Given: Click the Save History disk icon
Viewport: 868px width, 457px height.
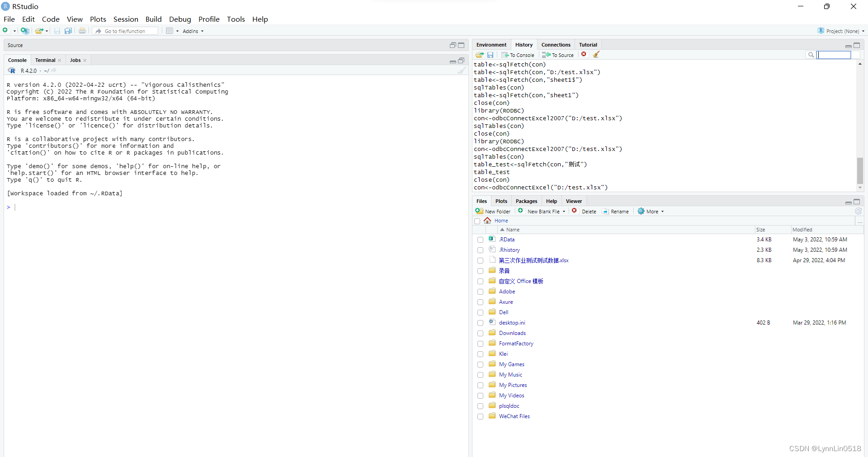Looking at the screenshot, I should (490, 55).
